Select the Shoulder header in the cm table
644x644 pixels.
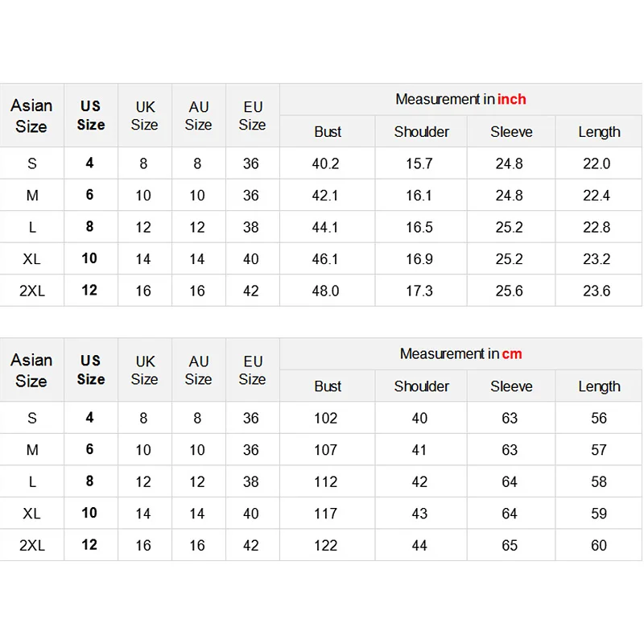pos(422,386)
